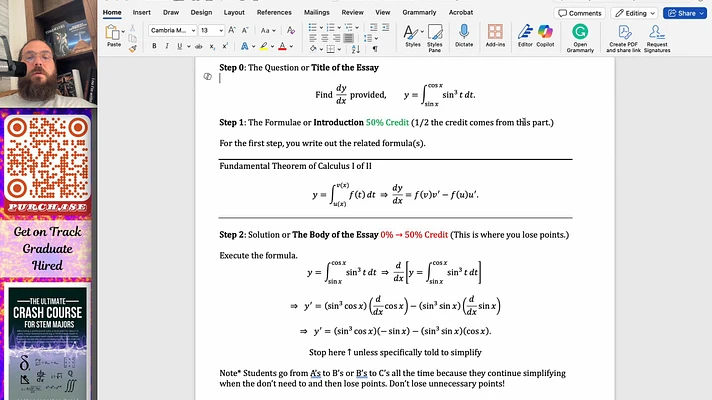
Task: Click the comment marker beside document text
Action: (x=208, y=77)
